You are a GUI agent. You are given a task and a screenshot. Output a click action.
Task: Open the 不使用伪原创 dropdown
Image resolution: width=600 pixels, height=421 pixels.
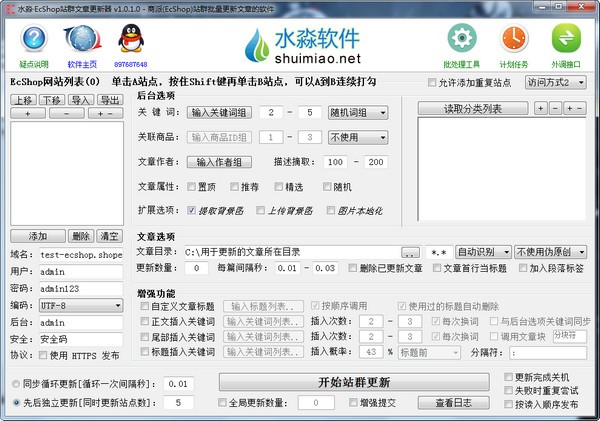click(550, 252)
